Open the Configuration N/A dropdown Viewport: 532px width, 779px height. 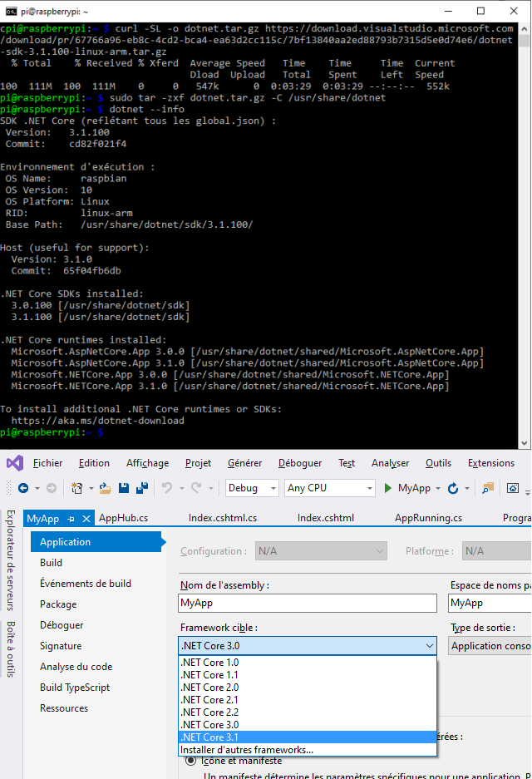tap(321, 551)
